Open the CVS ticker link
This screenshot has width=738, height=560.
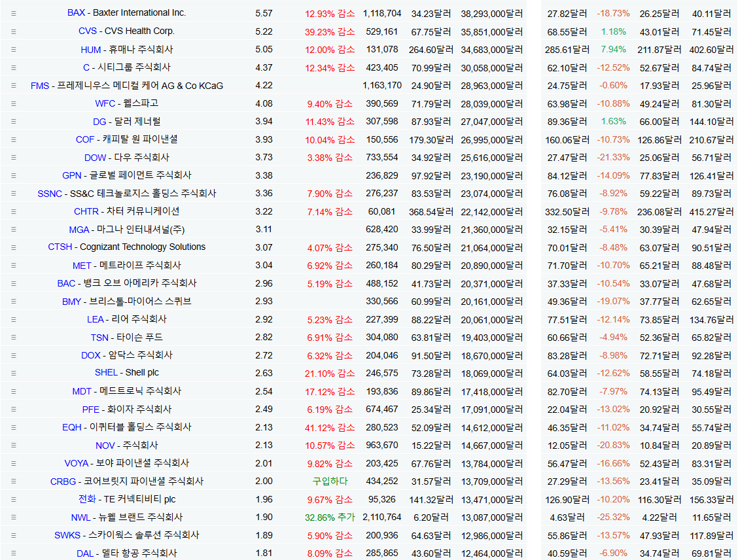tap(87, 31)
